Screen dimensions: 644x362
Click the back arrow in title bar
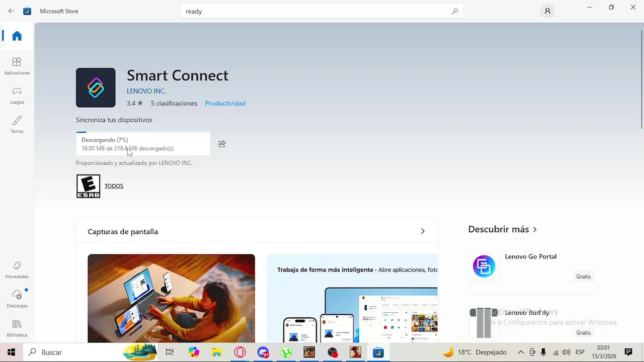click(x=11, y=11)
